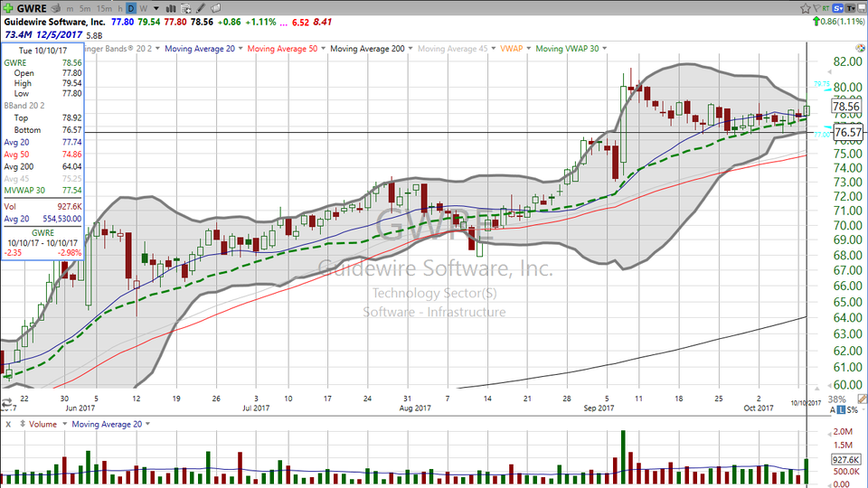Toggle the 'A' arithmetic scale option
This screenshot has width=868, height=488.
[x=833, y=410]
